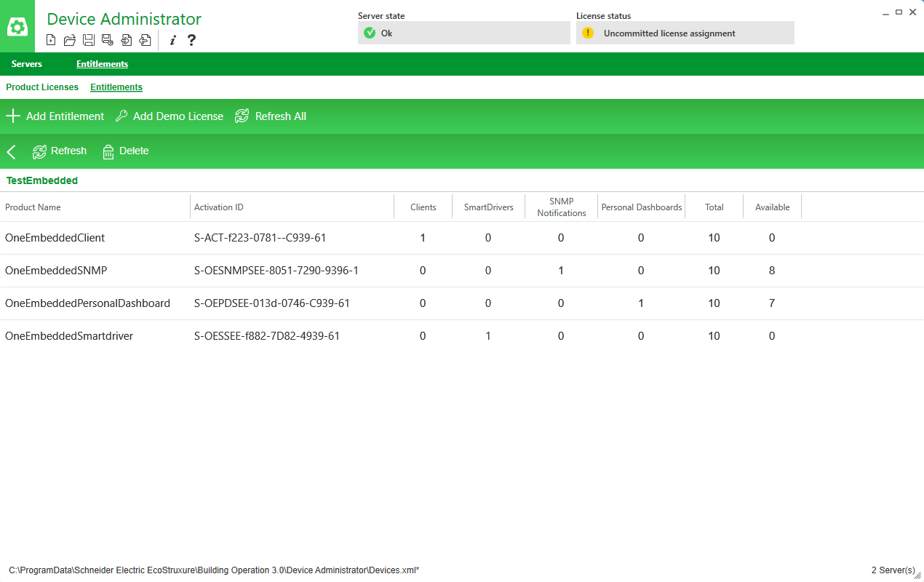Click the Device Administrator title text
This screenshot has width=924, height=582.
point(124,19)
